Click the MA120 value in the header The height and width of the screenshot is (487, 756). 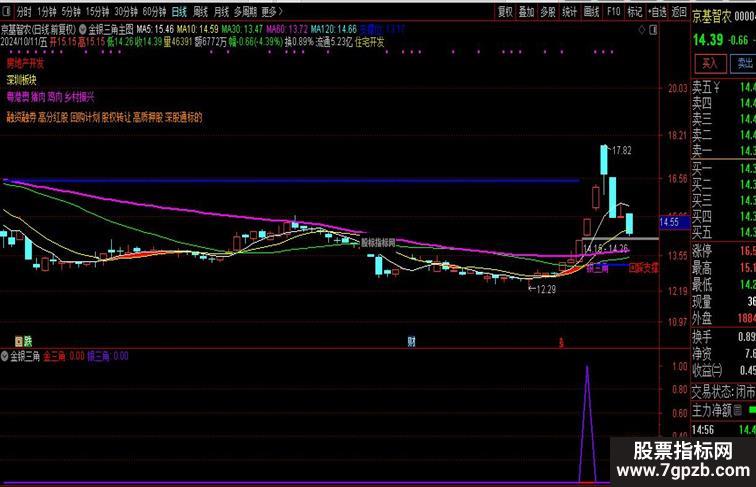tap(334, 29)
